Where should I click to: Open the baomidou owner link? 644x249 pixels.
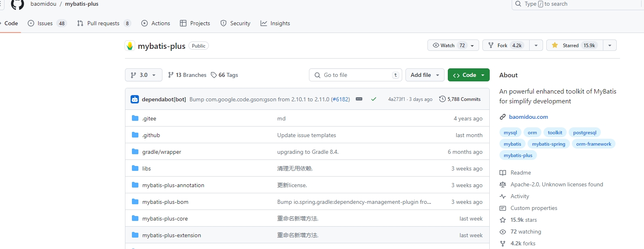(44, 4)
